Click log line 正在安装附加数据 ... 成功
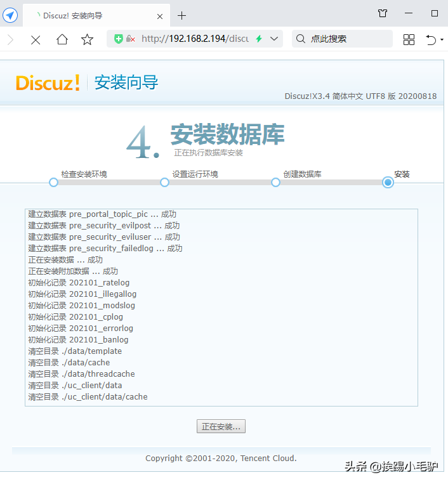This screenshot has width=448, height=482. pos(73,271)
